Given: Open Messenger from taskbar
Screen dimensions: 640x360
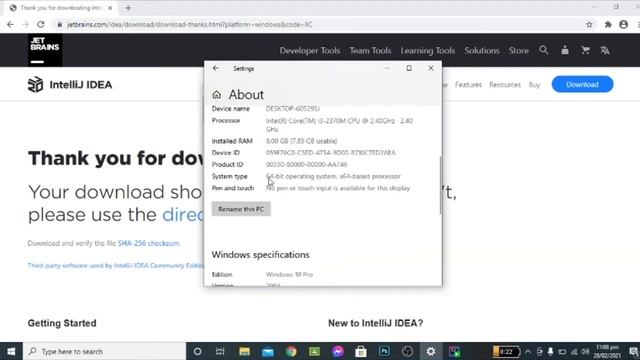Looking at the screenshot, I should point(338,351).
